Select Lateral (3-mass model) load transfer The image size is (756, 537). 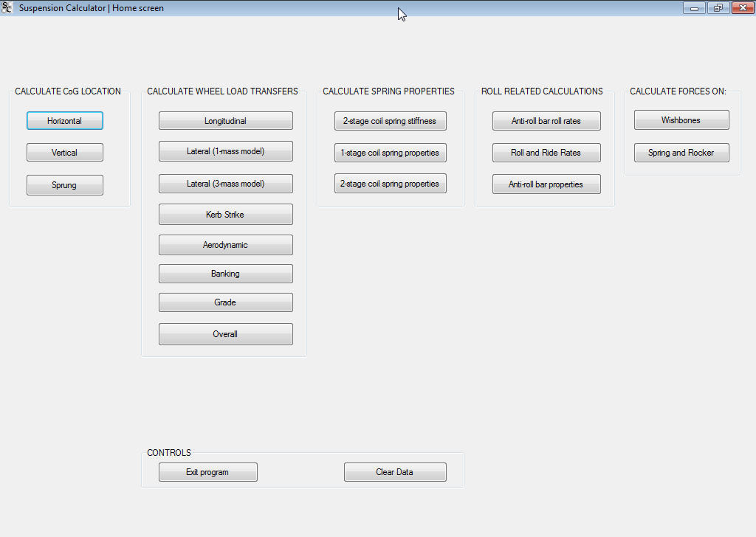coord(225,183)
